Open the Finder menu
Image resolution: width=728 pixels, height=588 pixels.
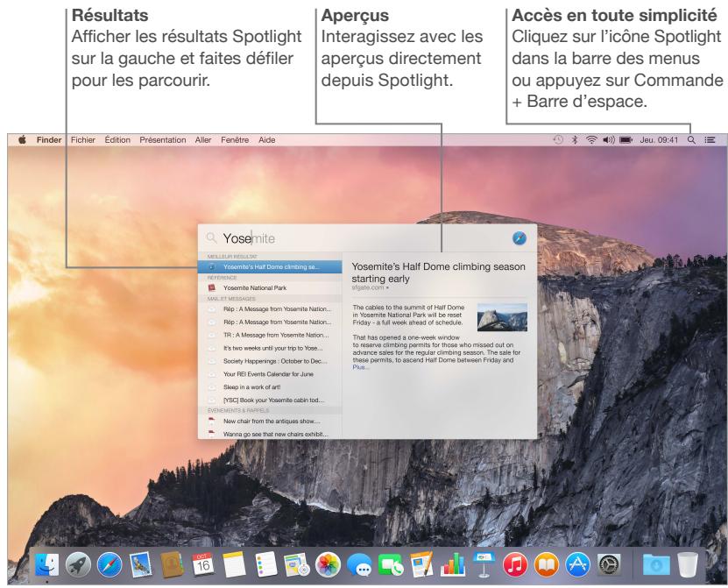(x=49, y=140)
